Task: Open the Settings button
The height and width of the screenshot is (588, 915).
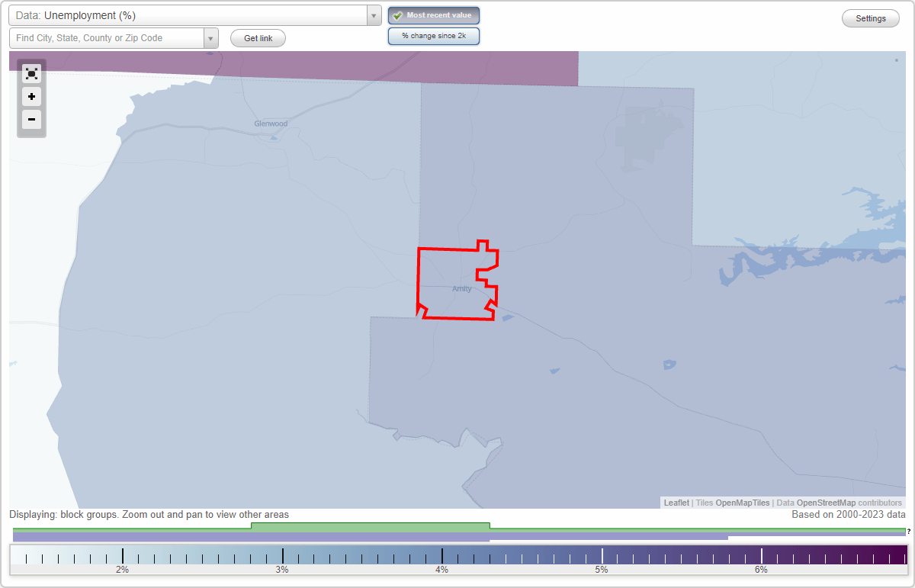Action: tap(871, 18)
